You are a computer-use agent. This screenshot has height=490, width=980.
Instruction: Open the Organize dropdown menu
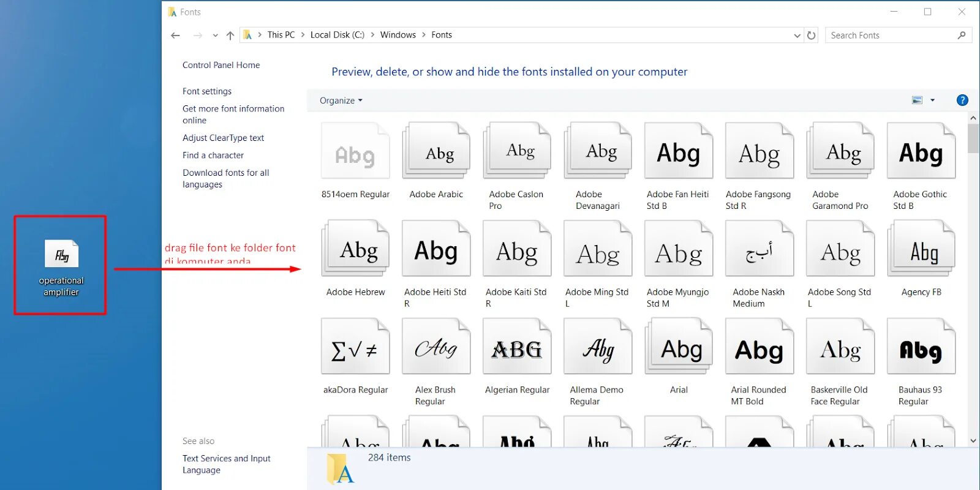[x=341, y=100]
